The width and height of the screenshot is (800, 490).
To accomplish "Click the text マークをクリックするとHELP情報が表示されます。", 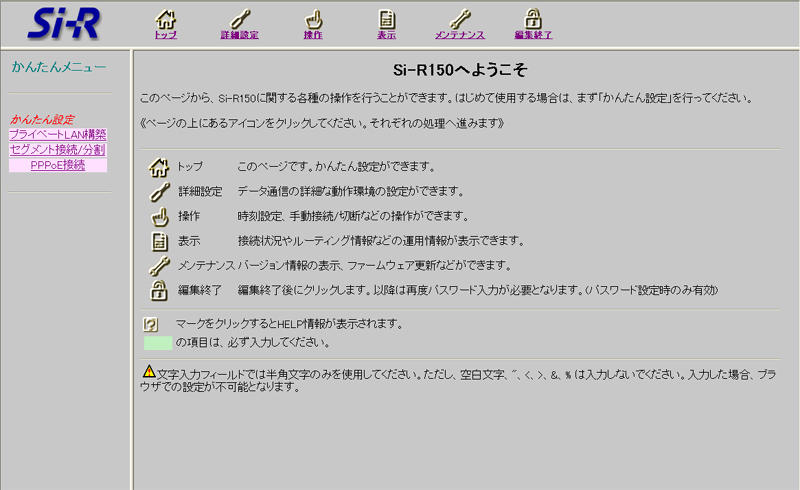I will click(289, 324).
